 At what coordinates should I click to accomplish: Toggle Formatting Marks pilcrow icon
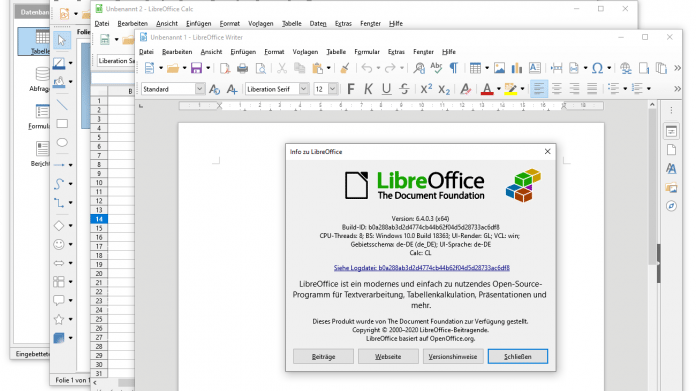(x=454, y=68)
